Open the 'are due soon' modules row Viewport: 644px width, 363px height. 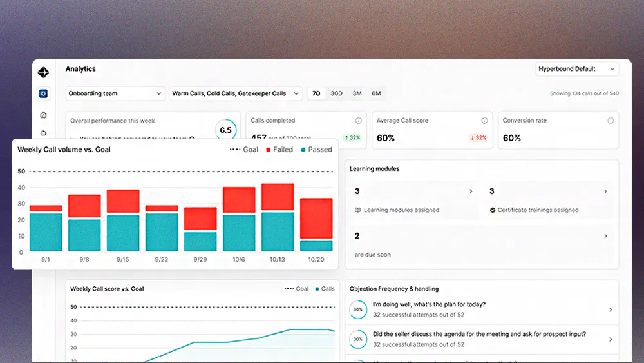481,244
